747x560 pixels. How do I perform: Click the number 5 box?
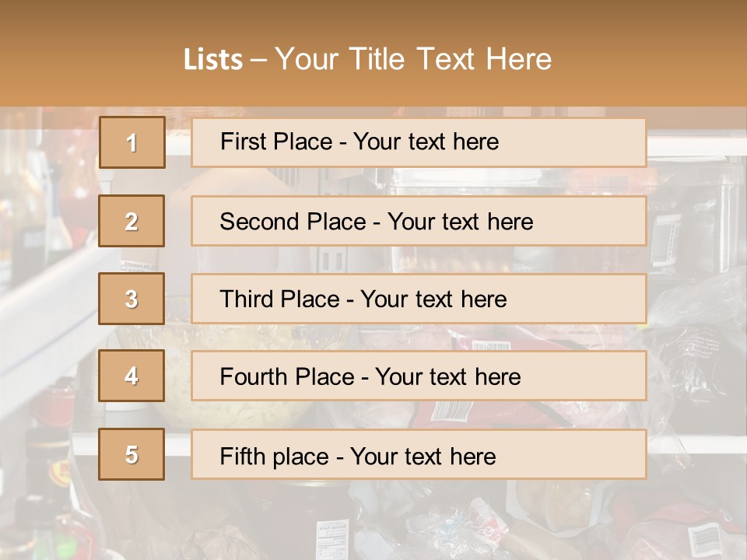coord(132,454)
